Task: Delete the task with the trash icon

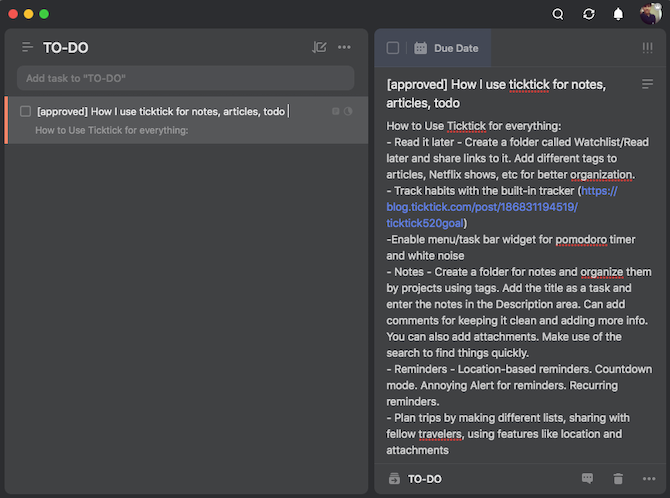Action: click(x=618, y=479)
